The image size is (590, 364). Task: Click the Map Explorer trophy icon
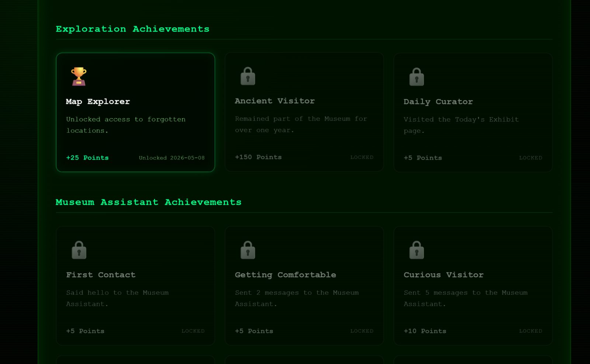coord(79,76)
